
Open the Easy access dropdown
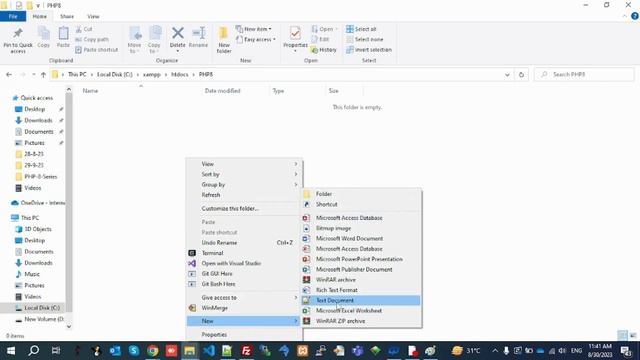tap(256, 40)
